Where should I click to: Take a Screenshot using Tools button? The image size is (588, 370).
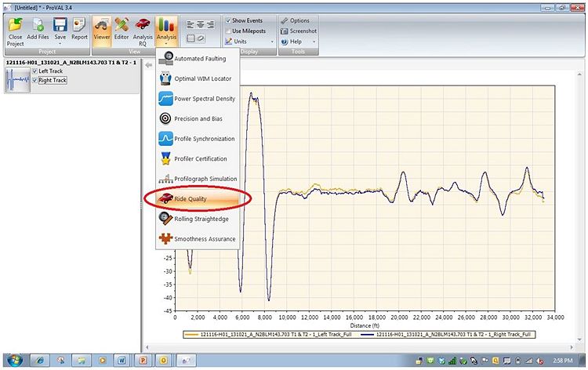(x=299, y=31)
